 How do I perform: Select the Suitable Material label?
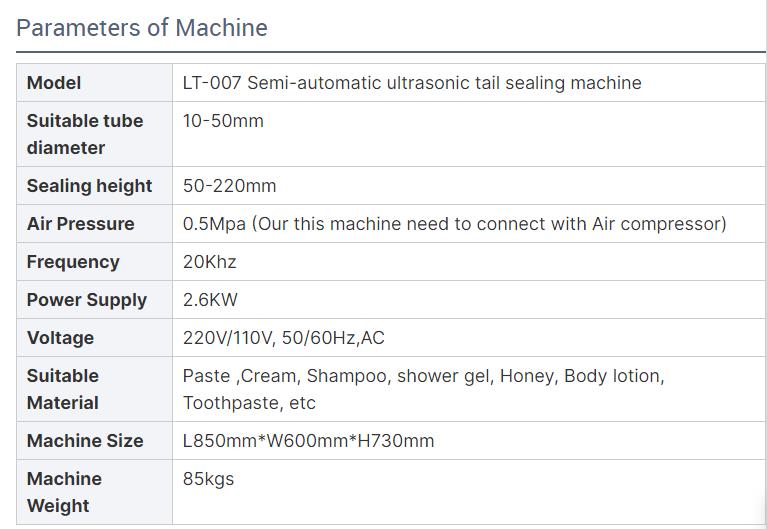pyautogui.click(x=63, y=389)
